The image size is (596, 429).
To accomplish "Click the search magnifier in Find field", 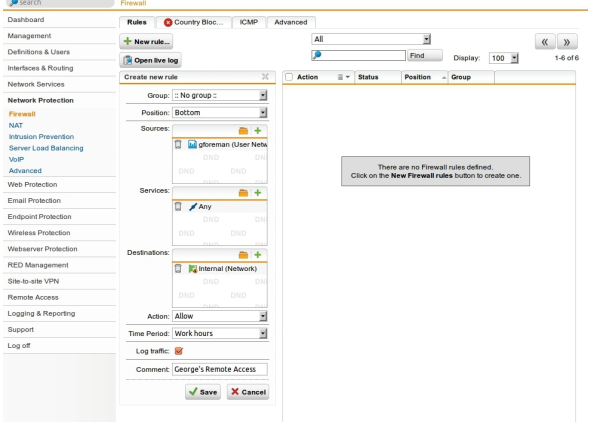I will point(317,55).
